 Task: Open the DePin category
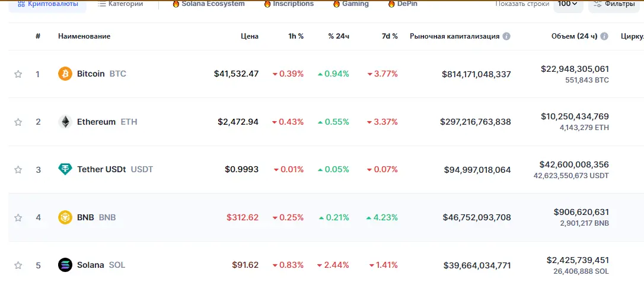[403, 4]
